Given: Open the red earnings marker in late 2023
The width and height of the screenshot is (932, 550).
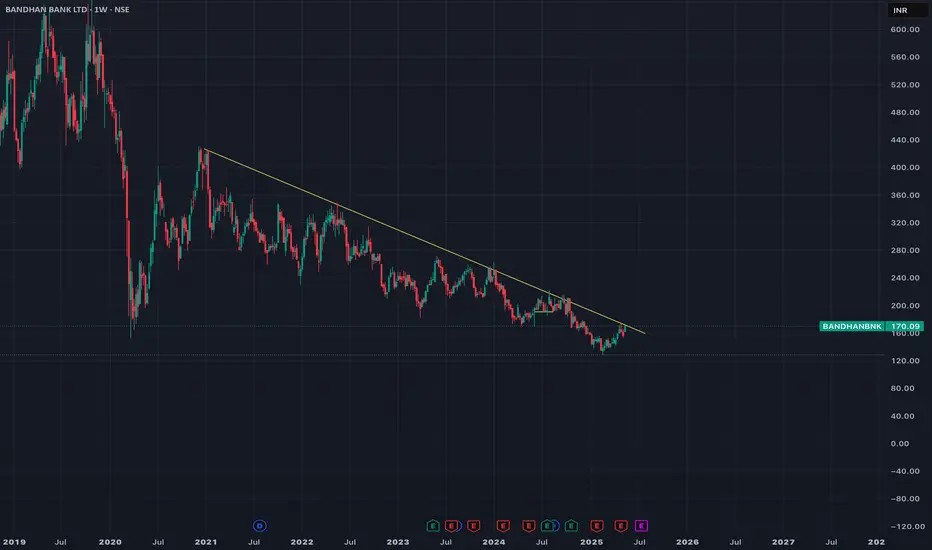Looking at the screenshot, I should tap(474, 526).
